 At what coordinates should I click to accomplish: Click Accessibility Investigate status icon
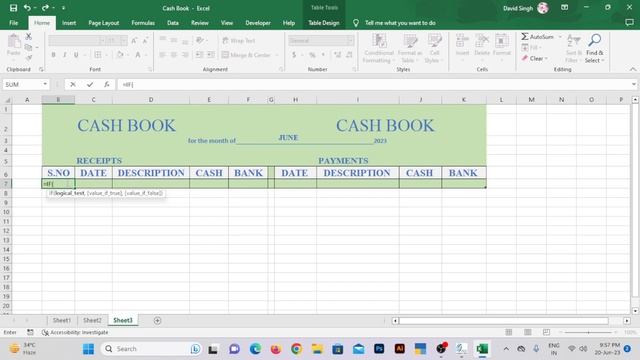(45, 333)
